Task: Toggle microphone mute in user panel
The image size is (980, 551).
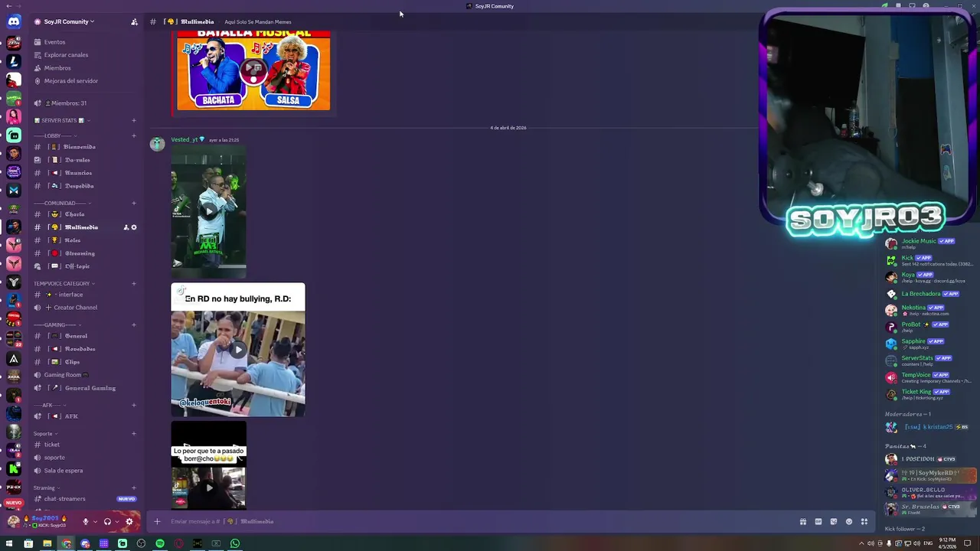Action: coord(86,522)
